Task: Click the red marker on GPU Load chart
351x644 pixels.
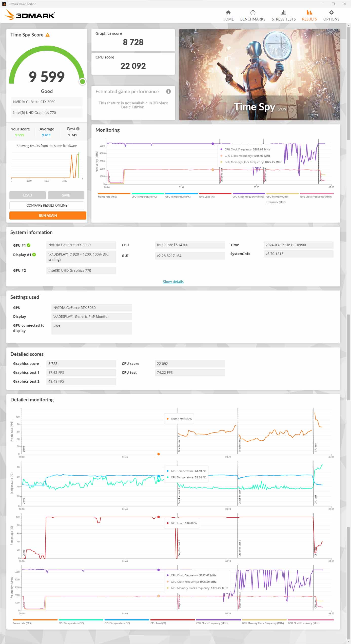Action: coord(159,517)
